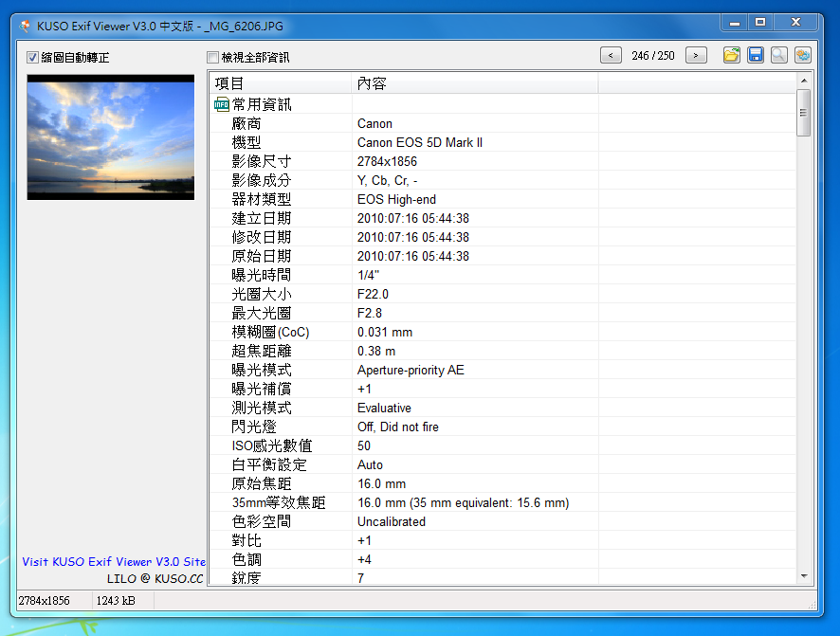Select the 影像尺寸 row
840x636 pixels.
(x=502, y=161)
